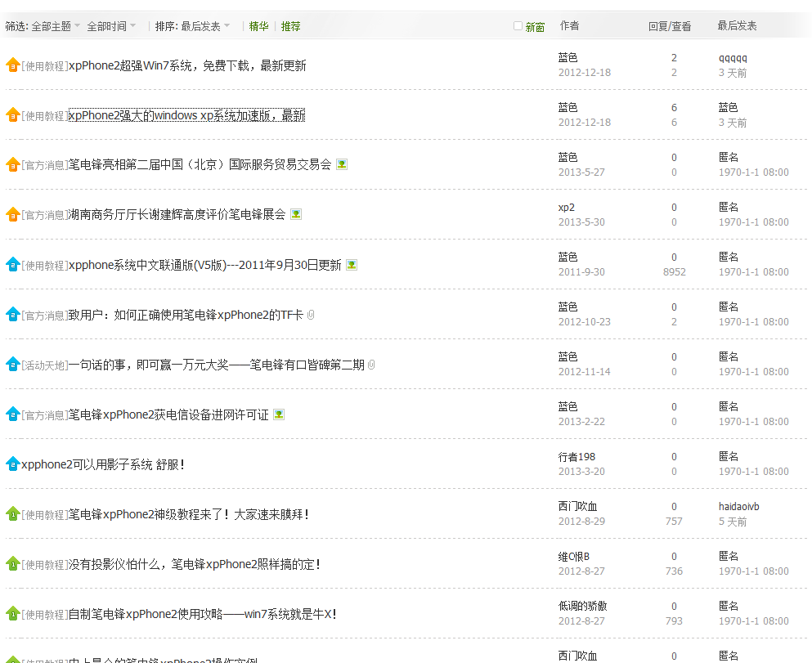812x663 pixels.
Task: Open thread xpphone系统中文联通版(V5版)
Action: point(205,265)
